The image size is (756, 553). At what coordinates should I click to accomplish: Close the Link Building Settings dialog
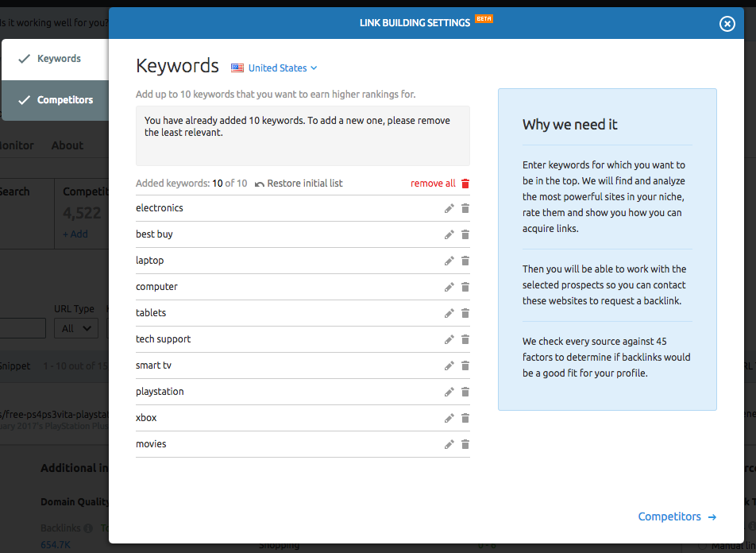(727, 24)
